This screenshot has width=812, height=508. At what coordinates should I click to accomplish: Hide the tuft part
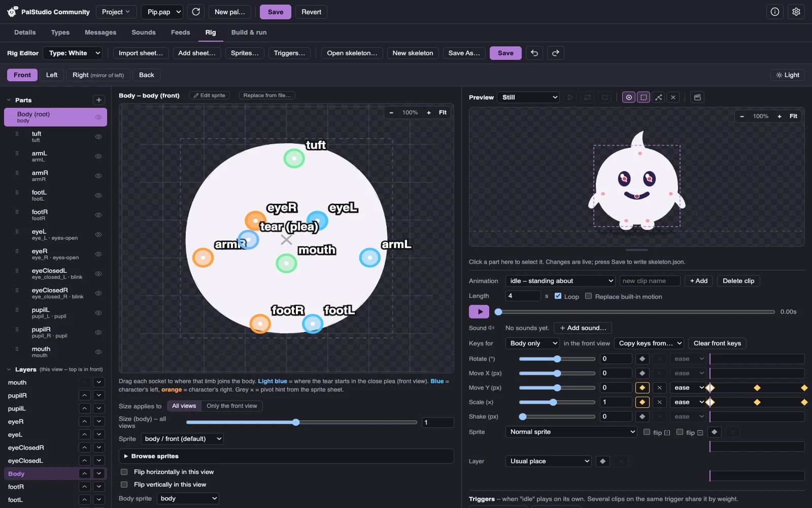[x=98, y=137]
